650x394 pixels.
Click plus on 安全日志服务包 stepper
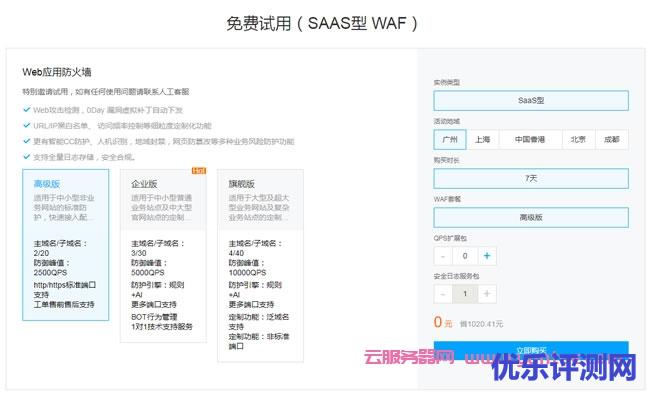[x=487, y=294]
